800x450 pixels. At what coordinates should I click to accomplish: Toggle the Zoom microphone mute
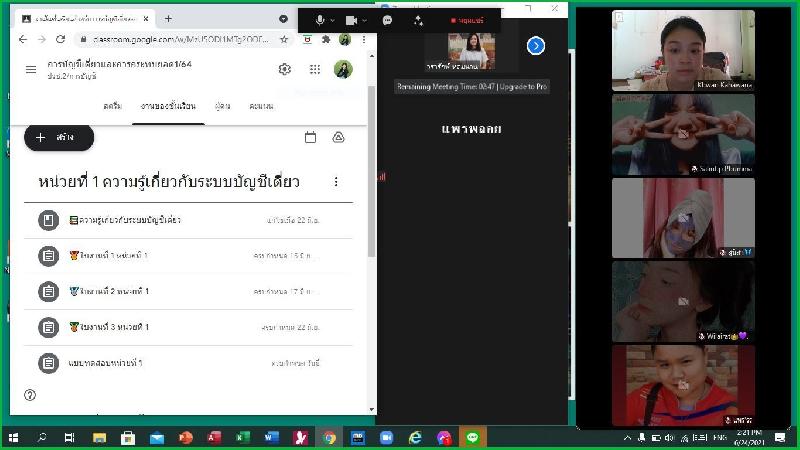pos(320,20)
